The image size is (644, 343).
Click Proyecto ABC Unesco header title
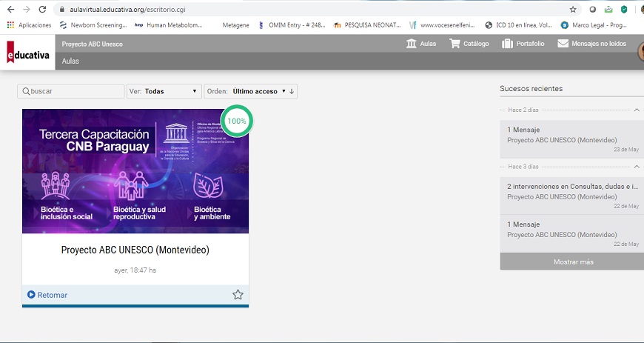coord(92,44)
